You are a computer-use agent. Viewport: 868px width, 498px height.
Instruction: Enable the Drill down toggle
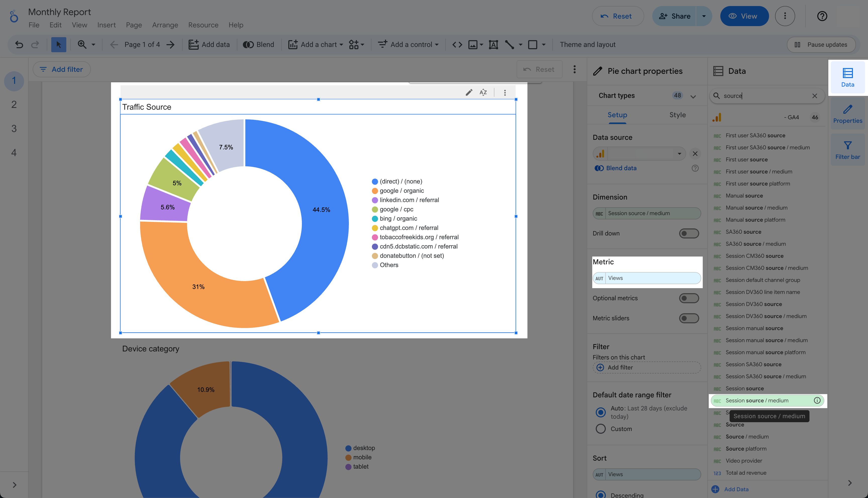[689, 233]
